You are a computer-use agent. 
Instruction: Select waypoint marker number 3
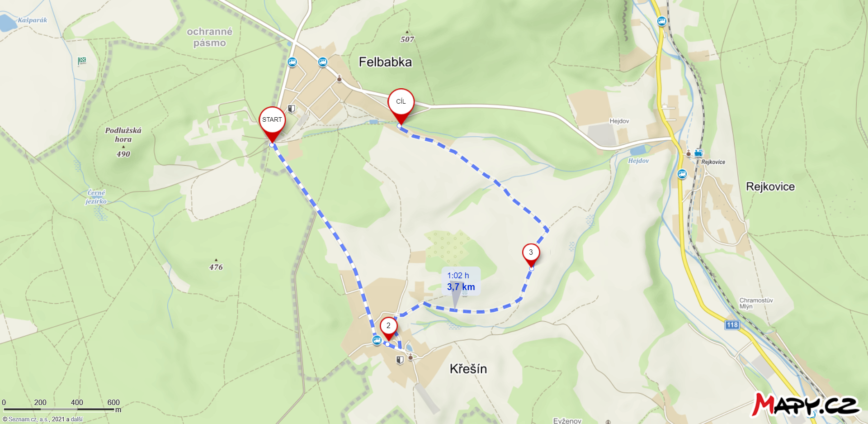[531, 255]
